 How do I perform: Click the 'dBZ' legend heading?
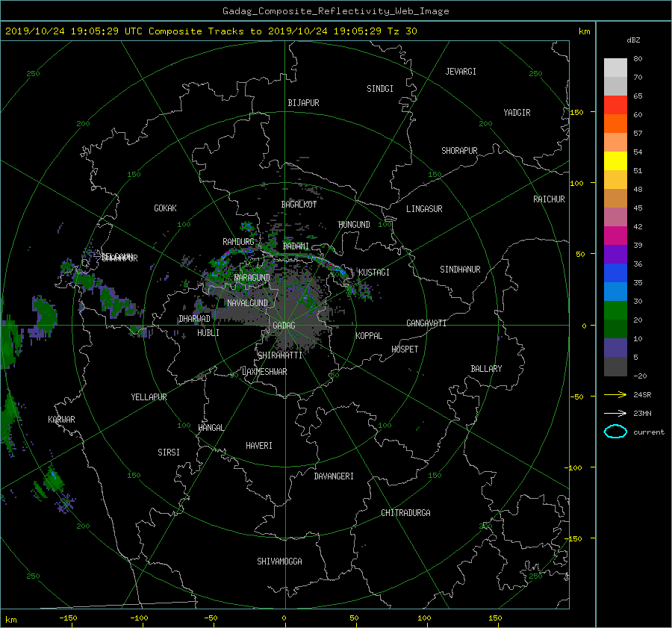[633, 40]
